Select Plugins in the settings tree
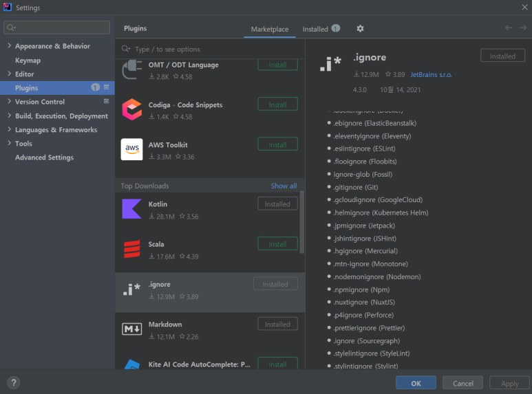This screenshot has height=394, width=532. tap(57, 88)
